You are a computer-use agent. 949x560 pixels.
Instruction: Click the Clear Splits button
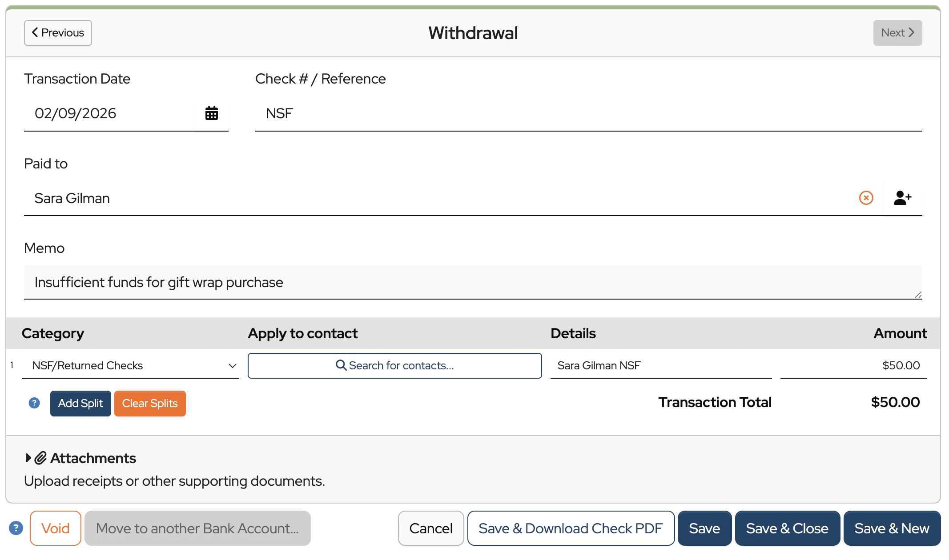pos(150,404)
